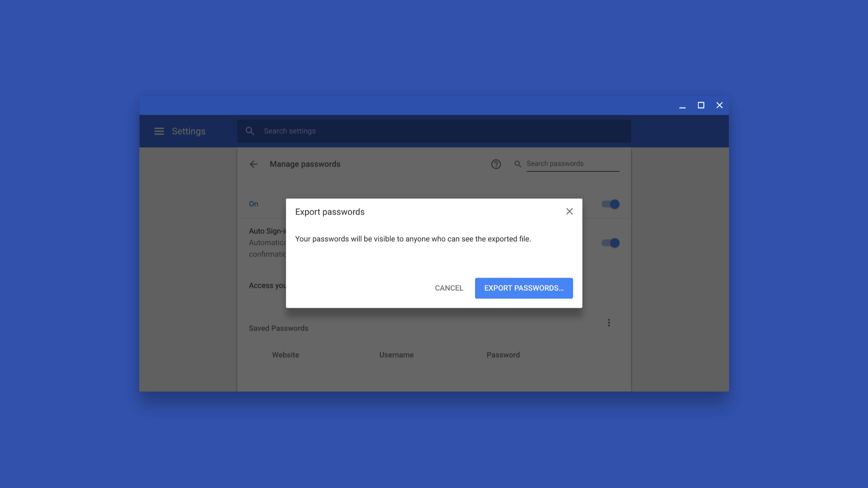Screen dimensions: 868x488
Task: Click the Search settings input field
Action: pos(434,131)
